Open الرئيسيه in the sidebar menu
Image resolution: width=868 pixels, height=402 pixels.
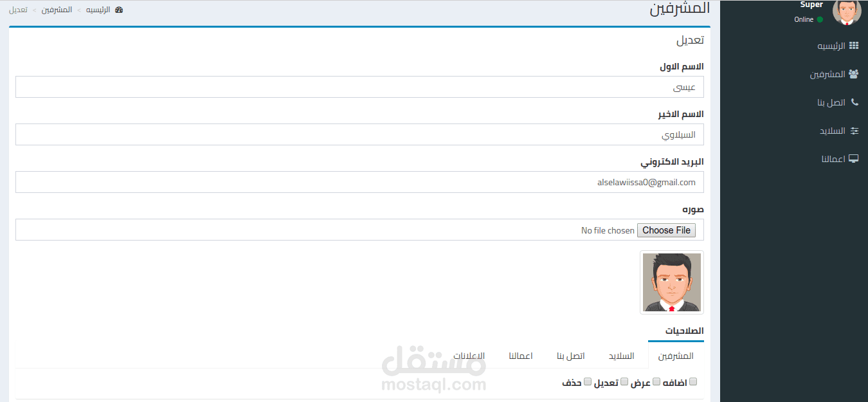[831, 46]
